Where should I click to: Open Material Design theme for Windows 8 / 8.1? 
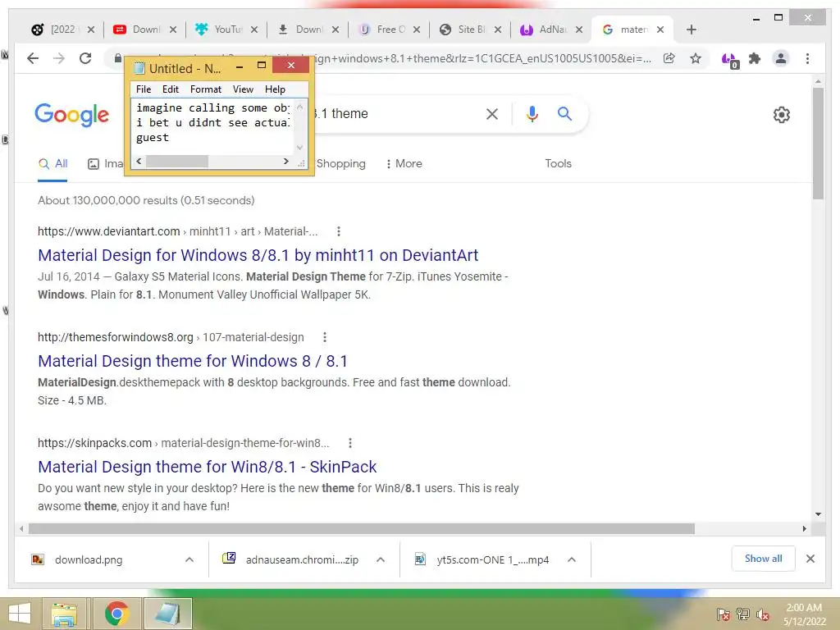point(193,361)
